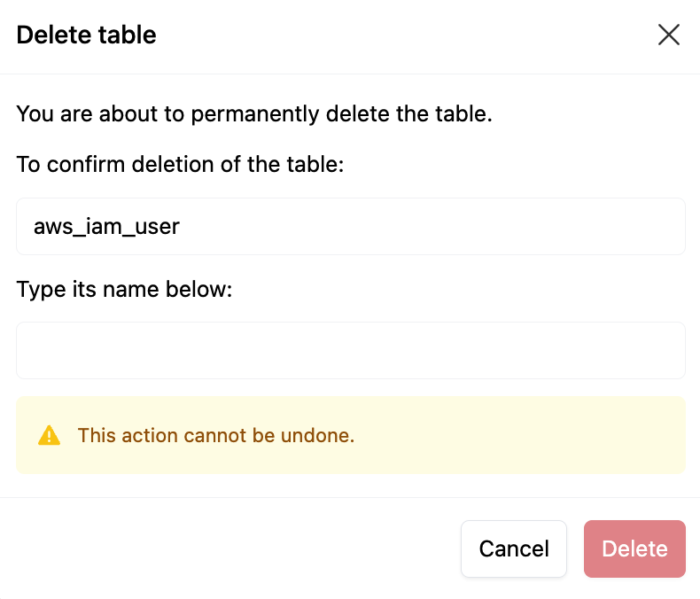Click the "You are about to permanently delete" message

[x=254, y=114]
